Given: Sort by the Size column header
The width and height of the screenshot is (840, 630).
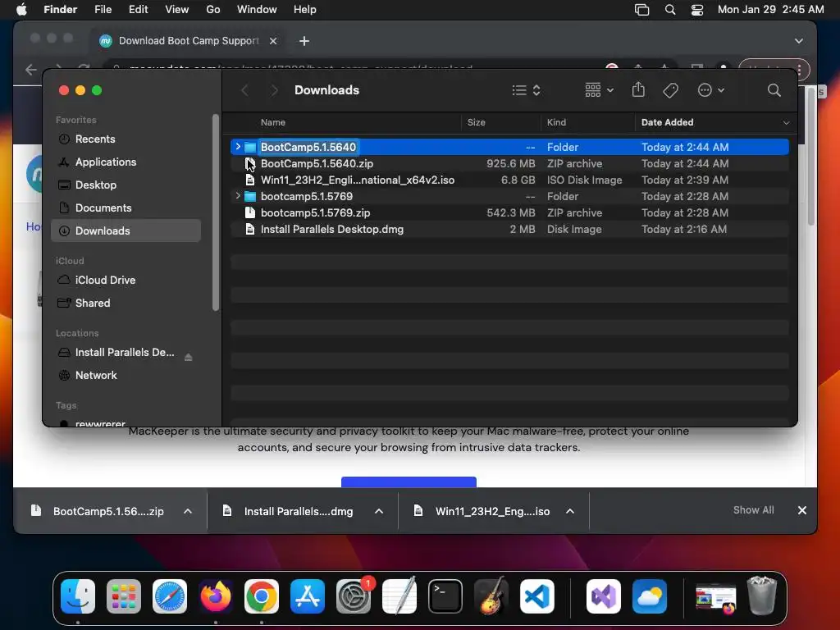Looking at the screenshot, I should (476, 122).
